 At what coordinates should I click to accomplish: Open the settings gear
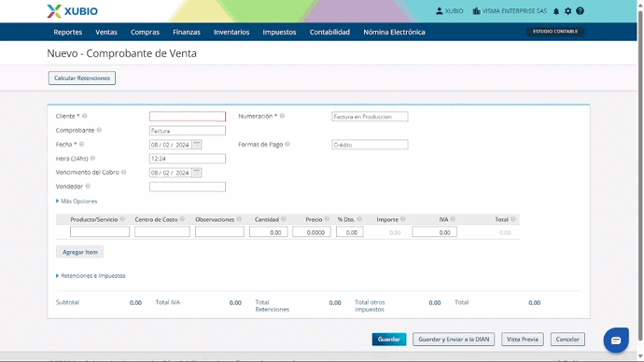pyautogui.click(x=568, y=11)
